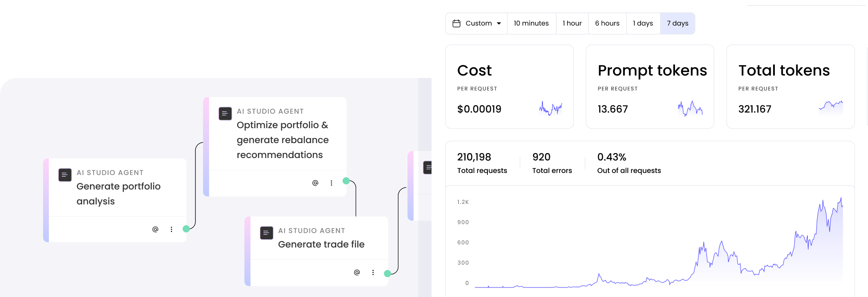Click the Prompt tokens sparkline chart
868x297 pixels.
(x=690, y=109)
